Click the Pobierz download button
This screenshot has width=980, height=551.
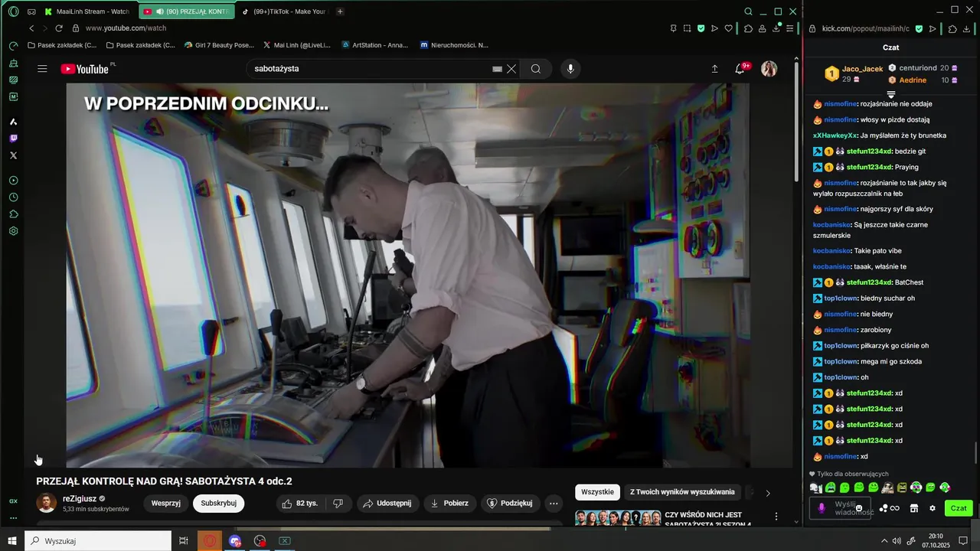449,504
